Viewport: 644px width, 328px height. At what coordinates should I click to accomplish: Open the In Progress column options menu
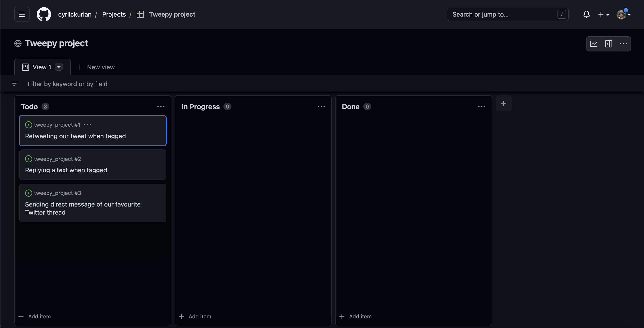click(321, 106)
